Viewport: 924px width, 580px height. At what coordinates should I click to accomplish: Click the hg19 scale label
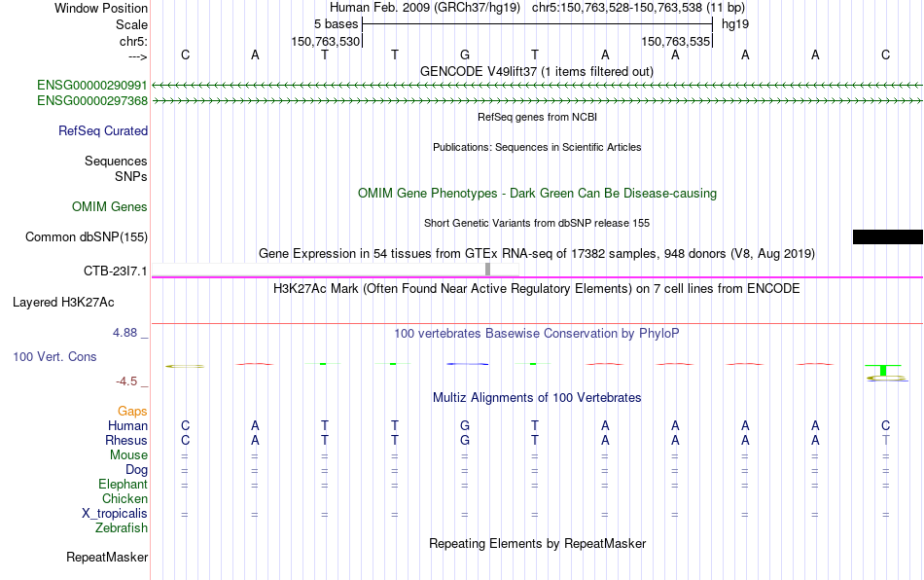point(735,24)
